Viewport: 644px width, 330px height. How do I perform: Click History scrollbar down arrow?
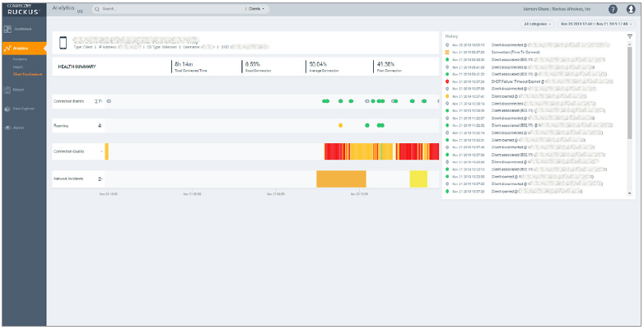pos(630,193)
